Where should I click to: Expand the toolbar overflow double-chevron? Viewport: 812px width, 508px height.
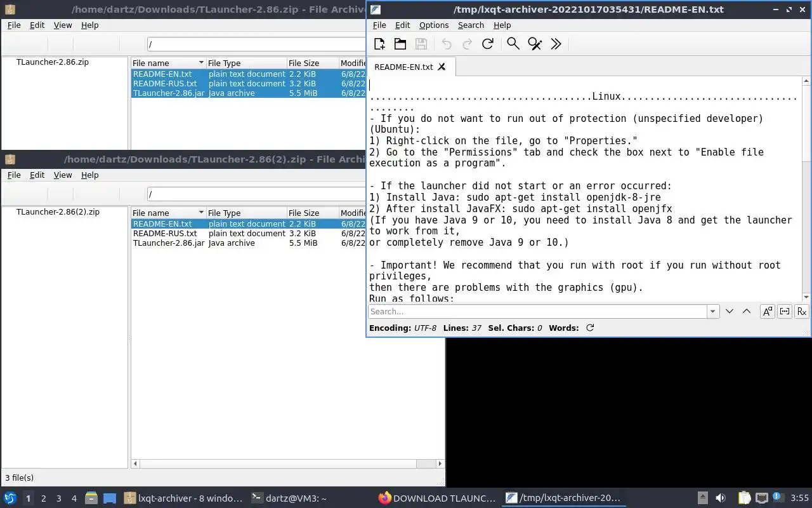click(556, 44)
